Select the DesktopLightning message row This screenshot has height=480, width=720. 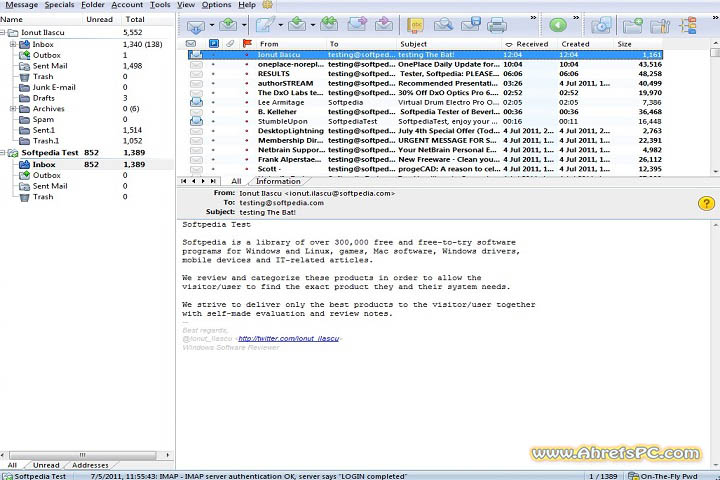pyautogui.click(x=425, y=131)
